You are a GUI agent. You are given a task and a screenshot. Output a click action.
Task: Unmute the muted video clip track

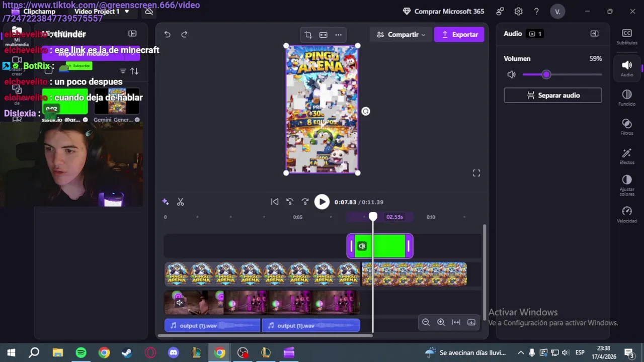click(179, 302)
